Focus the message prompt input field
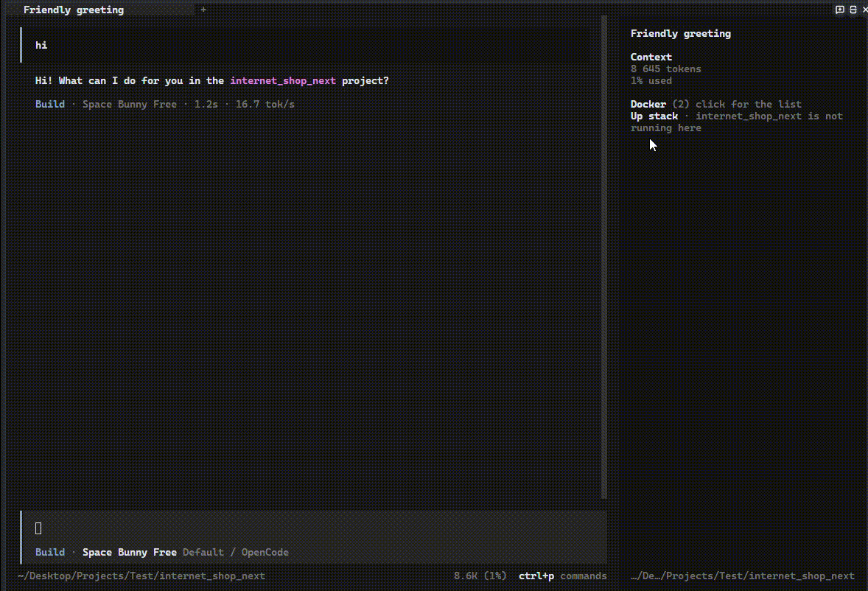The width and height of the screenshot is (868, 591). [313, 528]
